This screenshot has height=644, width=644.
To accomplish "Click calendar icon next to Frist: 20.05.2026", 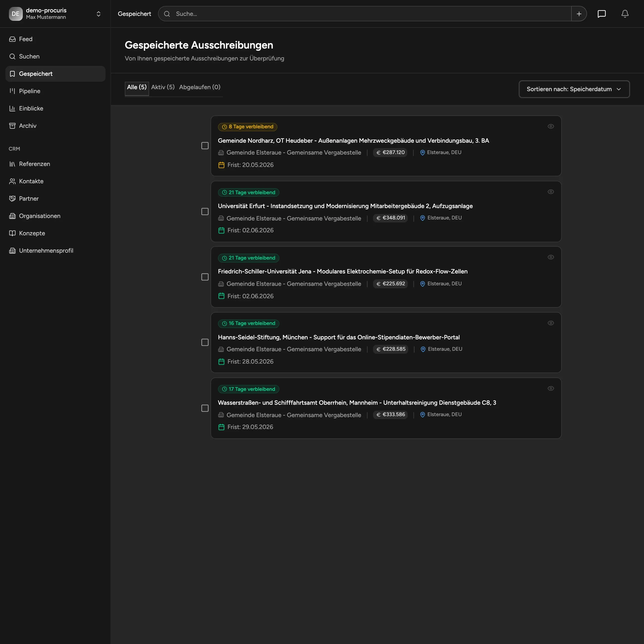I will [221, 165].
